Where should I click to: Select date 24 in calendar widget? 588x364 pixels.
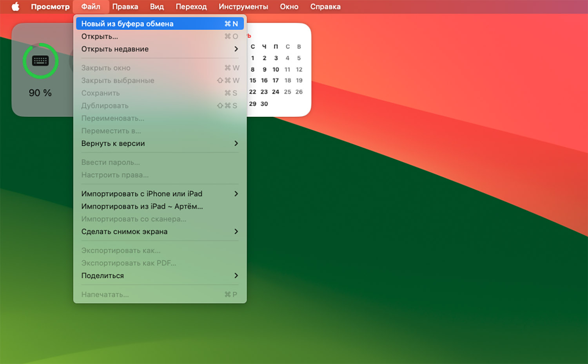pyautogui.click(x=276, y=92)
